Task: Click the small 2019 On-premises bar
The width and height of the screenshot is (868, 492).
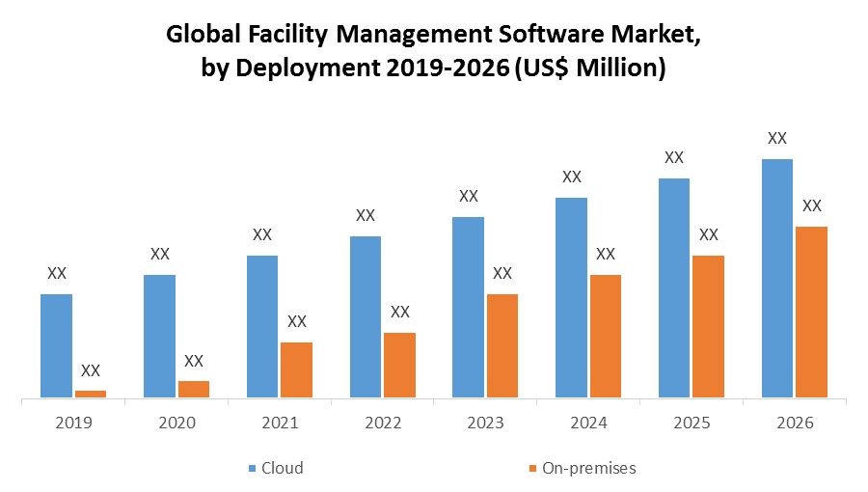Action: (x=91, y=394)
